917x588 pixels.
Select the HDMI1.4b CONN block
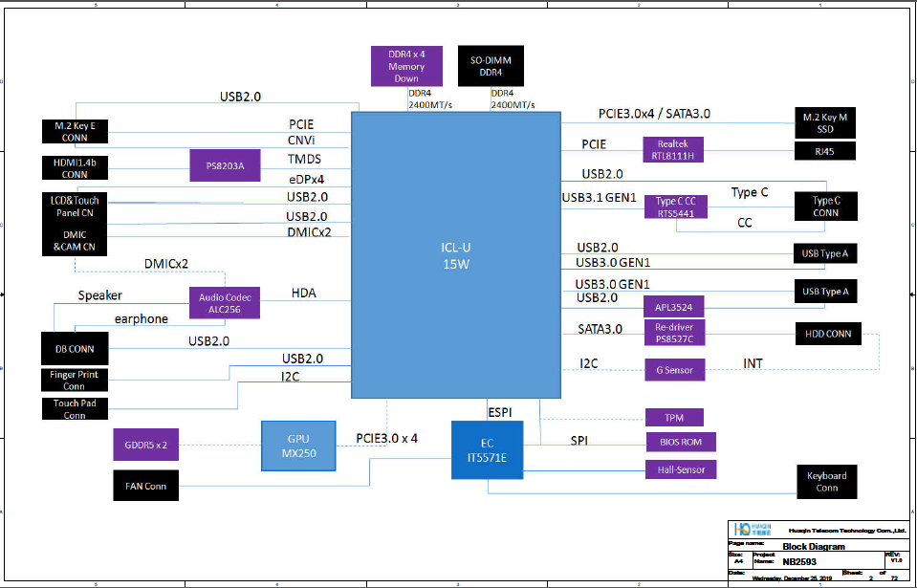[75, 168]
